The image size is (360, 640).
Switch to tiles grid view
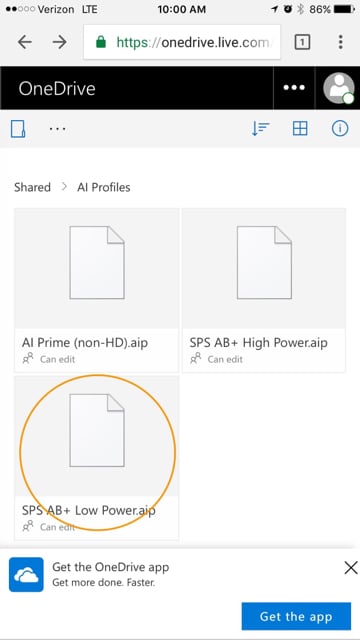(300, 129)
